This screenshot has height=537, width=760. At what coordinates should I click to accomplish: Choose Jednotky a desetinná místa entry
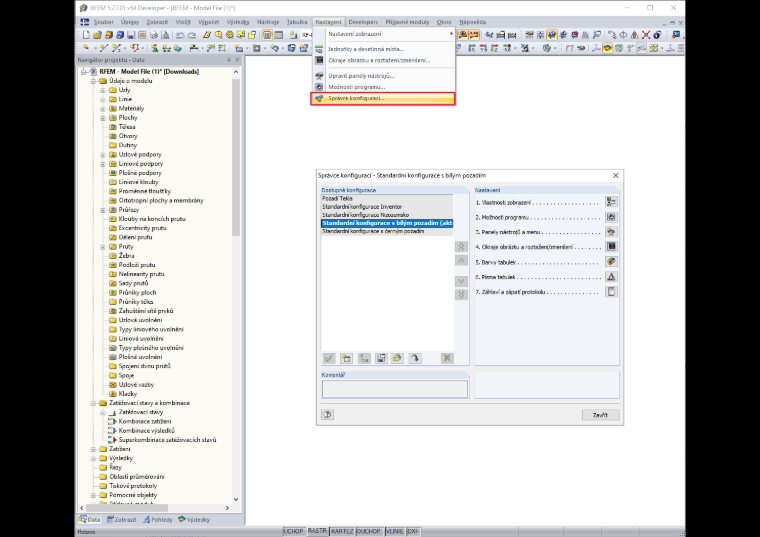pos(383,49)
